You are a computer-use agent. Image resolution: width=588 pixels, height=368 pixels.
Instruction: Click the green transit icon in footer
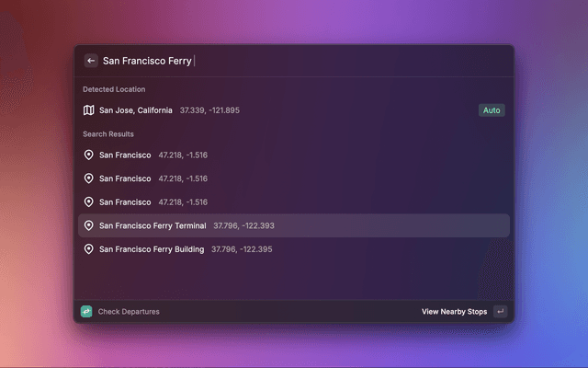(x=86, y=312)
